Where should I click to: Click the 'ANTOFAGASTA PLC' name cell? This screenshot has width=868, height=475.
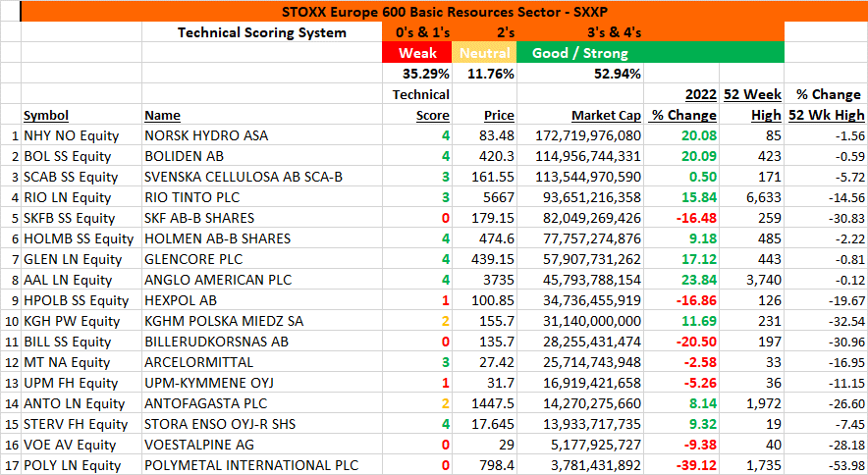coord(262,403)
